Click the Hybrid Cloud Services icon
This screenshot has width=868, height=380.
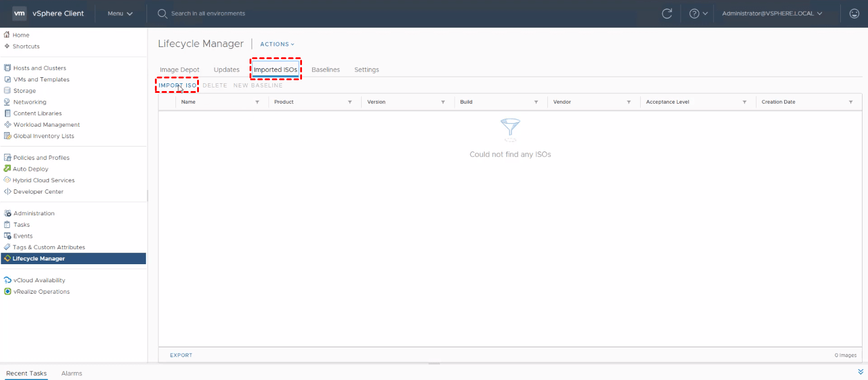(x=8, y=180)
